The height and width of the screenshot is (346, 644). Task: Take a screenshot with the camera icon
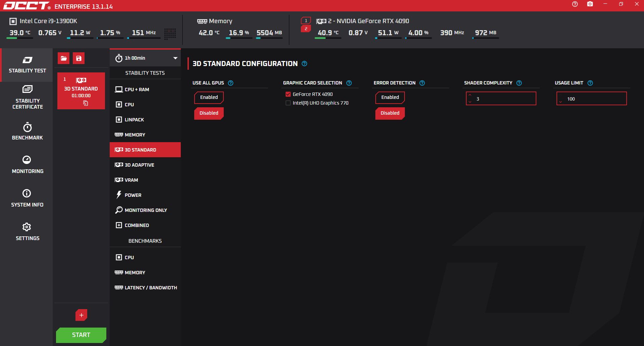click(x=590, y=4)
